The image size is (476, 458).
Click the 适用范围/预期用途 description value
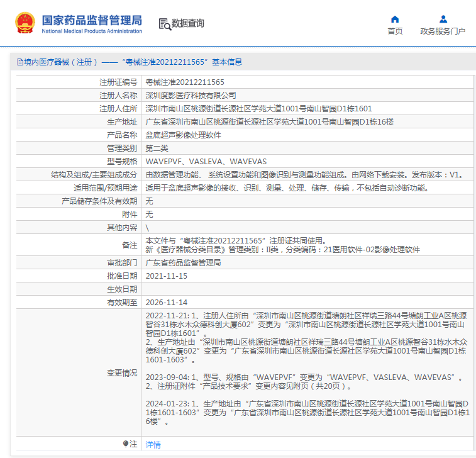pos(287,188)
